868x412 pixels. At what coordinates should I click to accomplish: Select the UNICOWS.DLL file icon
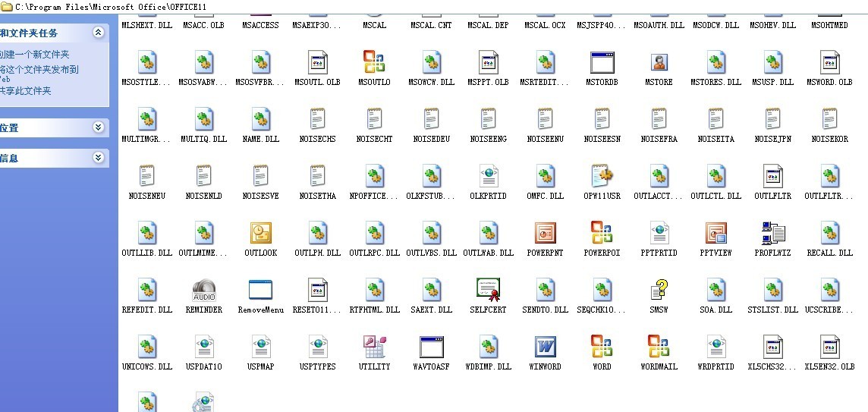(x=146, y=347)
